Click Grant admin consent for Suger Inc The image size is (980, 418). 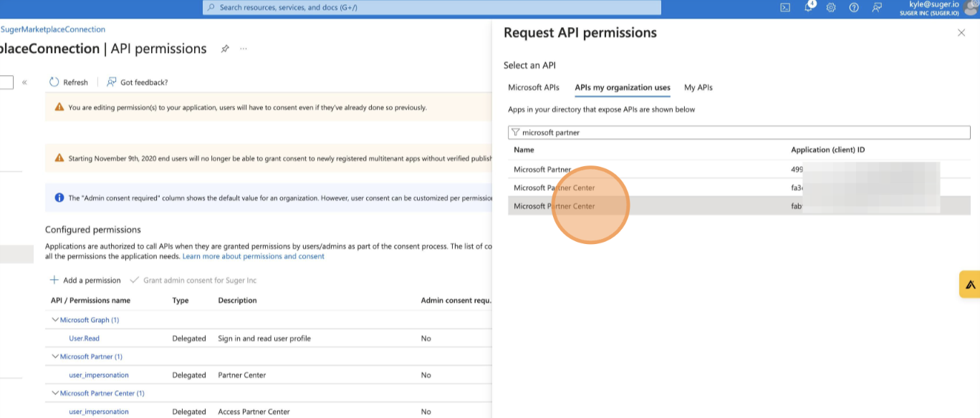click(193, 280)
